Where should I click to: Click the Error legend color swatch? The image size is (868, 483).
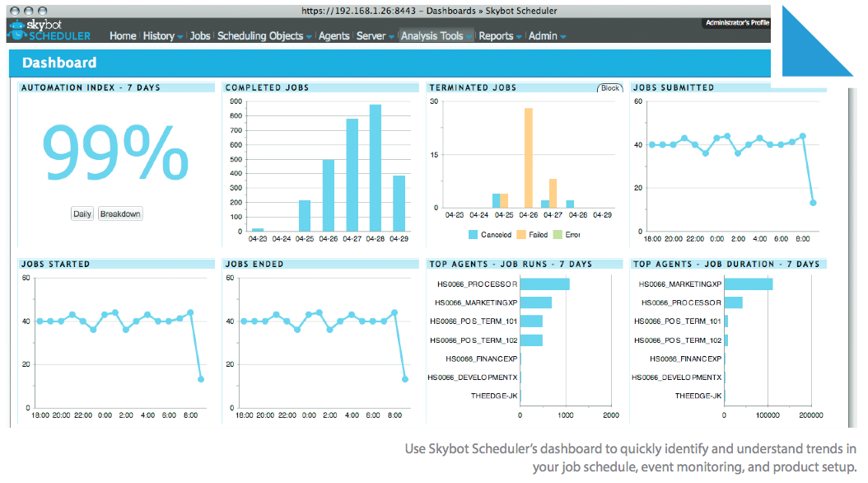tap(558, 235)
